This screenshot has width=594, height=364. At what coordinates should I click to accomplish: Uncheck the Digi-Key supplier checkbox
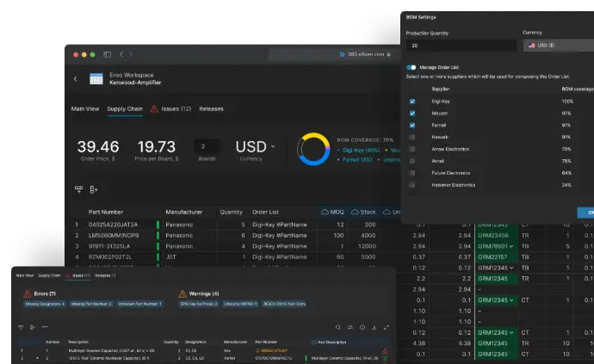click(412, 102)
